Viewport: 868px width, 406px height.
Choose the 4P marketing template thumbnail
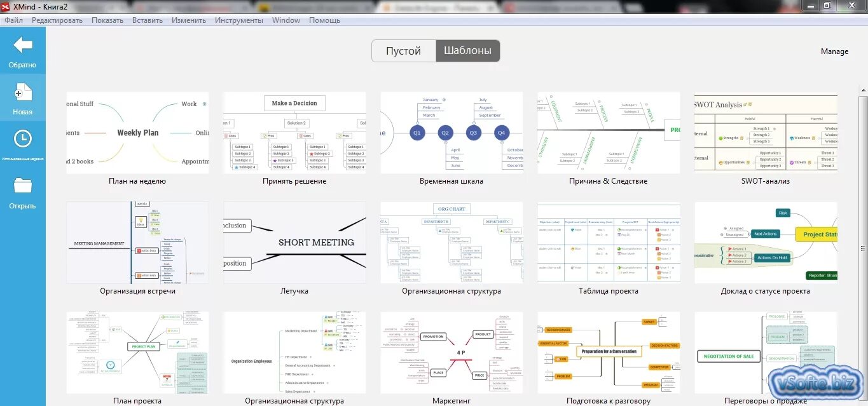coord(451,352)
